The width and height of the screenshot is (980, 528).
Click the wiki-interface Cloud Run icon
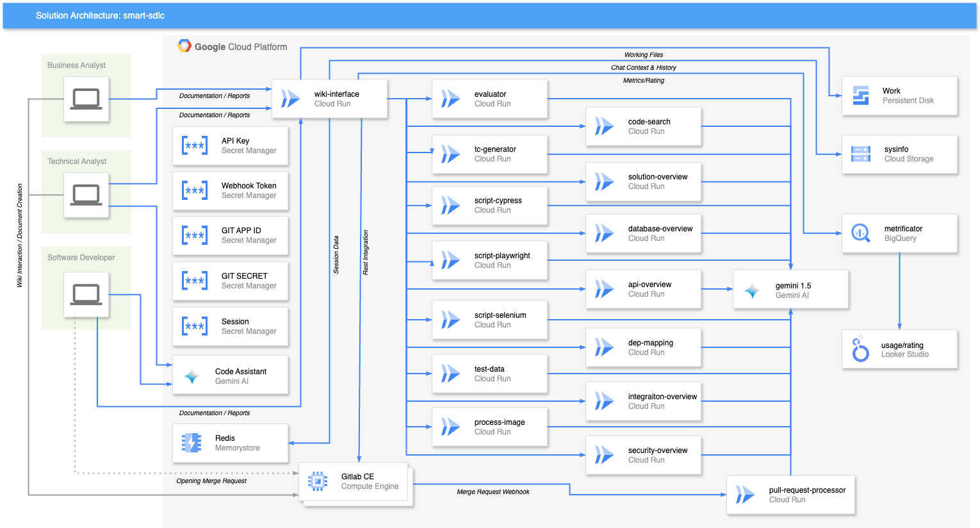(x=291, y=99)
